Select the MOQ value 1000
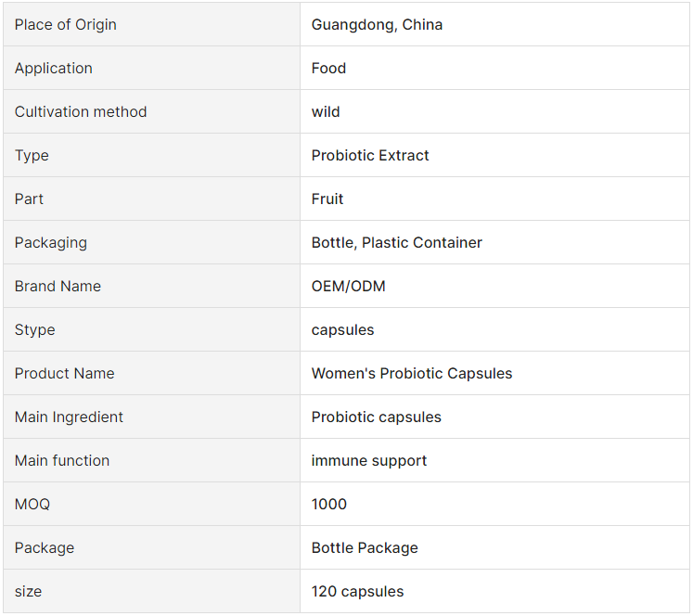Viewport: 693px width, 616px height. point(328,504)
